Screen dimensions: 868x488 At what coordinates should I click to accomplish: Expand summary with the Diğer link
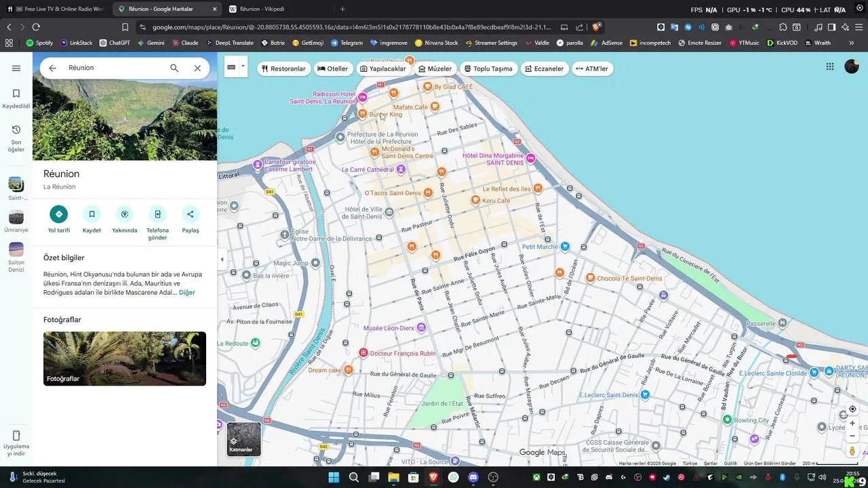pyautogui.click(x=187, y=293)
